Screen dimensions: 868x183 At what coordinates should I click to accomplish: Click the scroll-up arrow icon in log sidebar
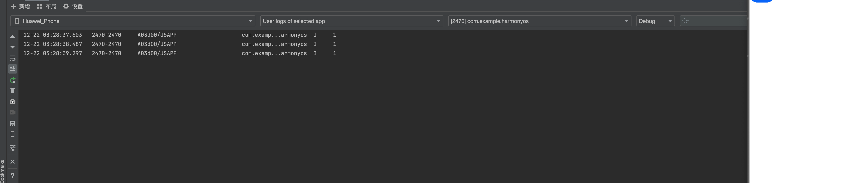click(x=13, y=36)
